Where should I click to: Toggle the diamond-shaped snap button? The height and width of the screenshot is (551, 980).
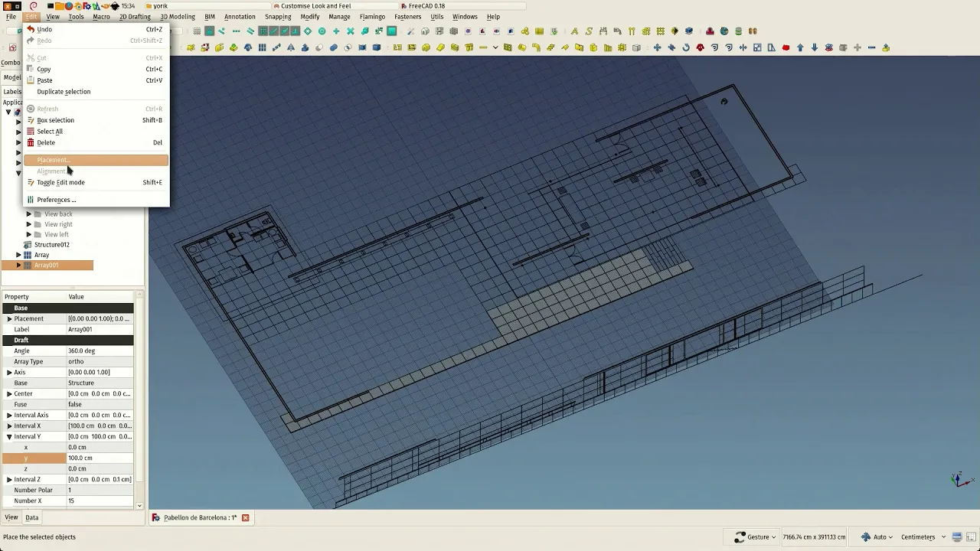308,31
